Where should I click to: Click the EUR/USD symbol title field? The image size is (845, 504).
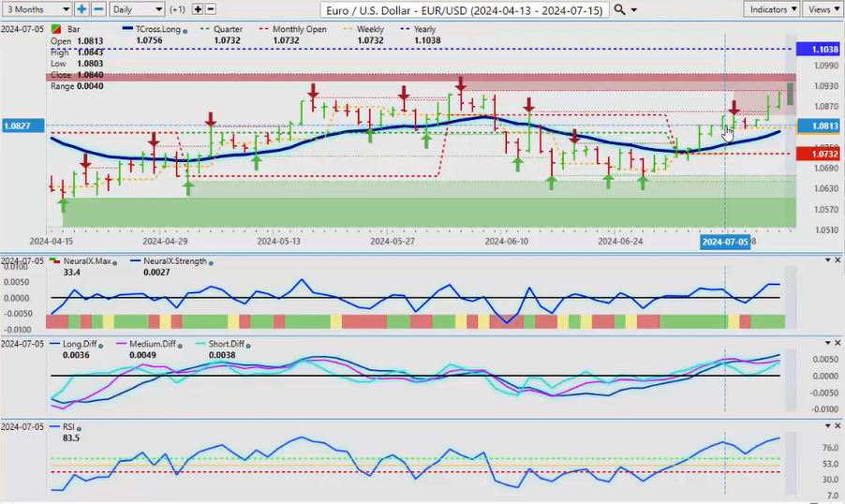(465, 9)
